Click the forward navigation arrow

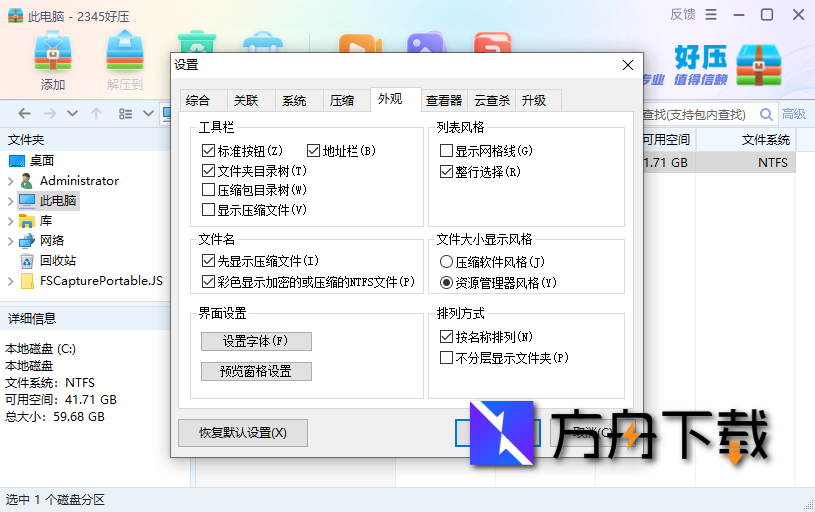pyautogui.click(x=49, y=113)
